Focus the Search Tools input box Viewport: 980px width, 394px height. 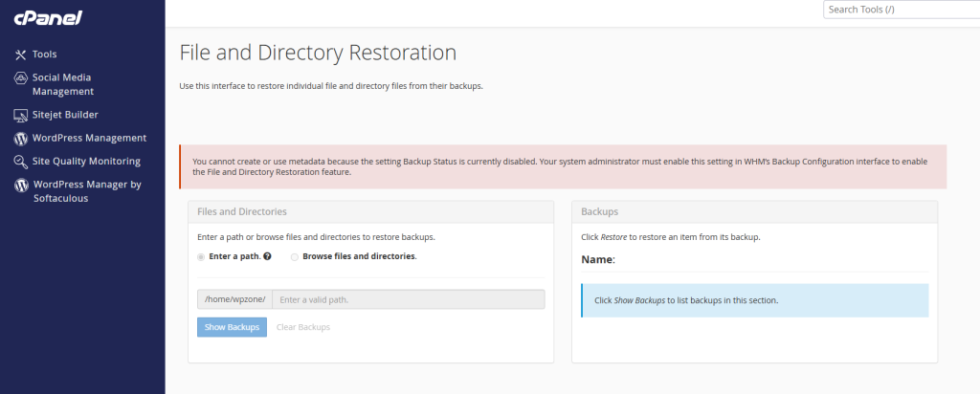(x=902, y=10)
